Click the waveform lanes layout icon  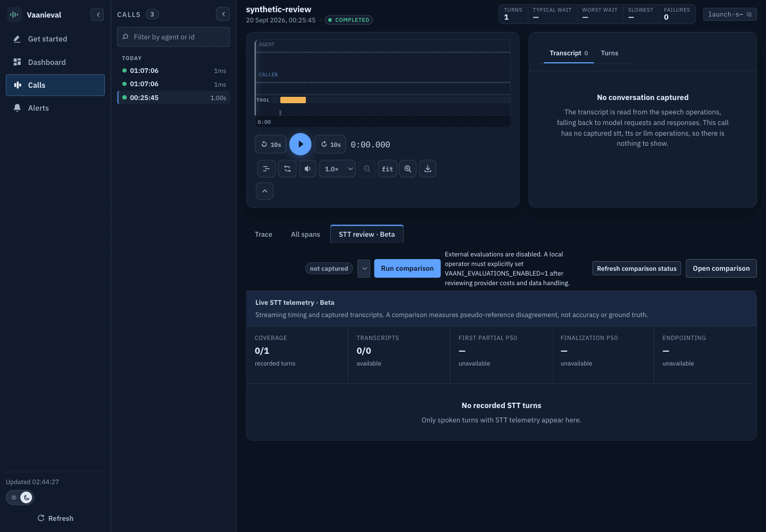[266, 169]
